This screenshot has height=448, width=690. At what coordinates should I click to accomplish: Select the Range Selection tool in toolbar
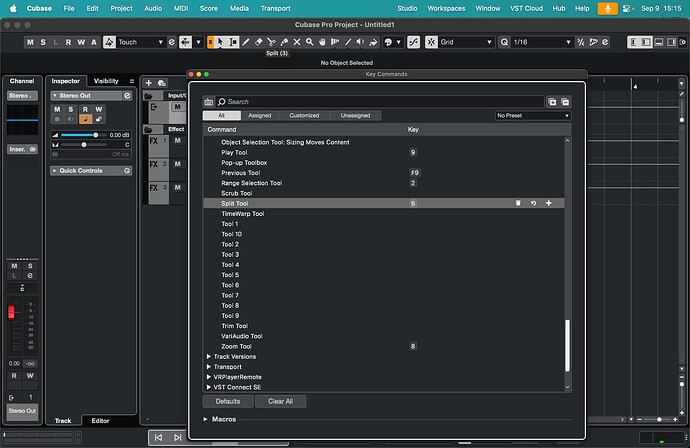pyautogui.click(x=234, y=42)
